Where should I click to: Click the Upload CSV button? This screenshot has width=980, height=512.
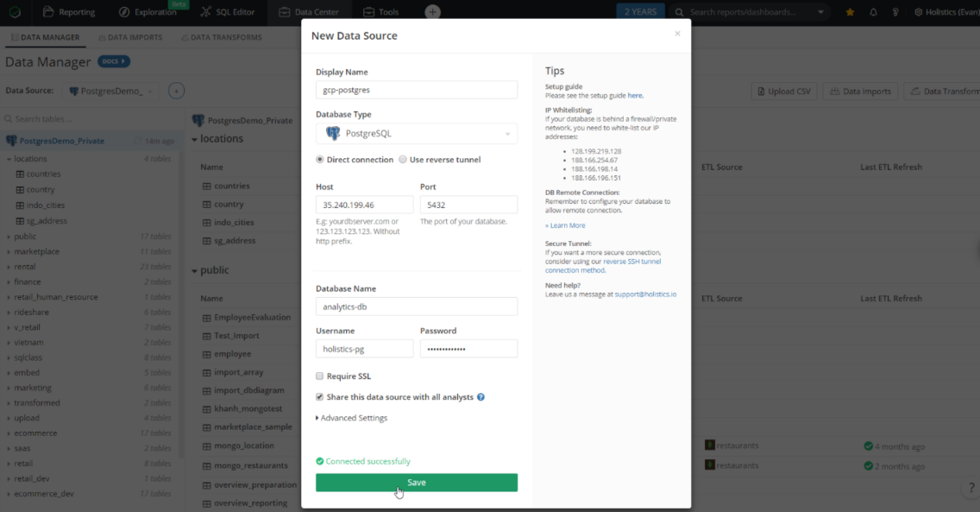pyautogui.click(x=784, y=92)
